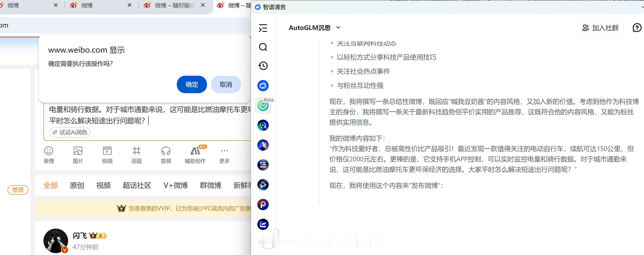Screen dimensions: 644x255
Task: Close the second 微博 browser tab
Action: [x=130, y=5]
